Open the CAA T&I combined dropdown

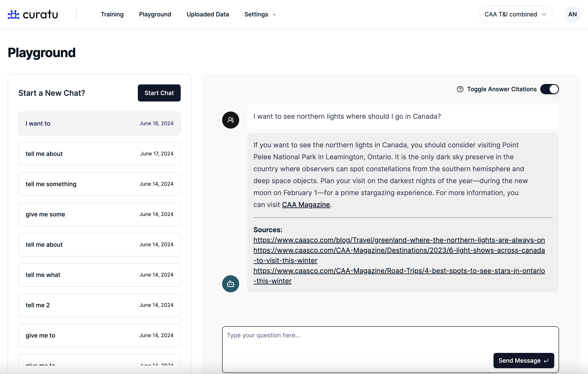[515, 14]
